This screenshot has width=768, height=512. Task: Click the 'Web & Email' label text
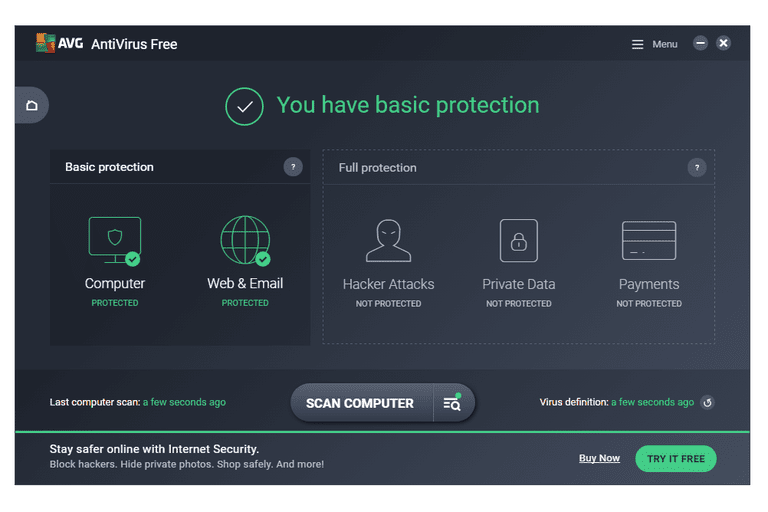(245, 283)
